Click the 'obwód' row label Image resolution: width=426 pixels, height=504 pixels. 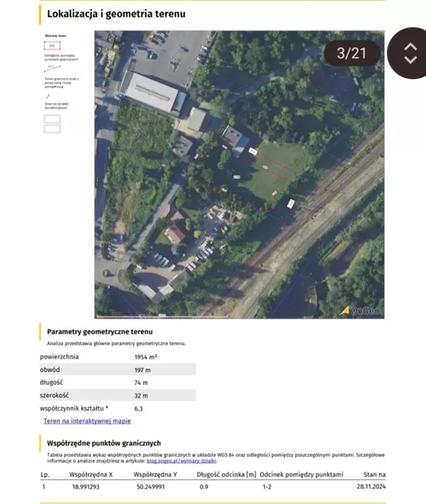[x=50, y=369]
